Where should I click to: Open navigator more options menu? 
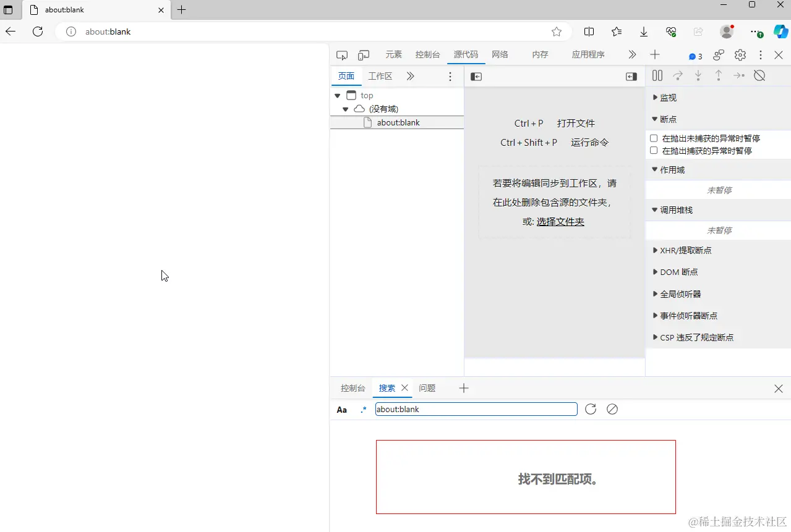pos(450,77)
